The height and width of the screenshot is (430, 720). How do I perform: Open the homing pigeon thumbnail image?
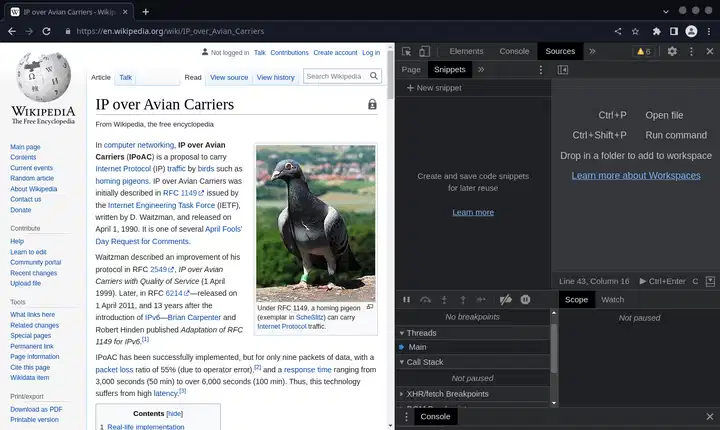tap(315, 223)
